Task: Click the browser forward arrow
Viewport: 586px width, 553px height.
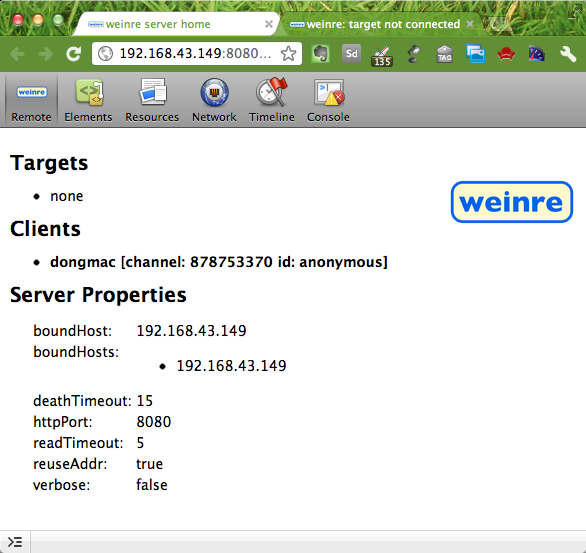Action: pos(46,54)
